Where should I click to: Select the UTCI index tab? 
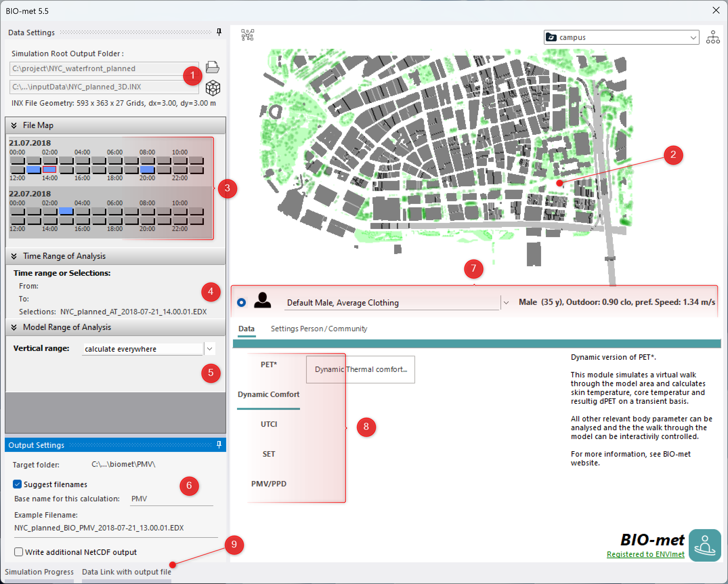[x=269, y=424]
